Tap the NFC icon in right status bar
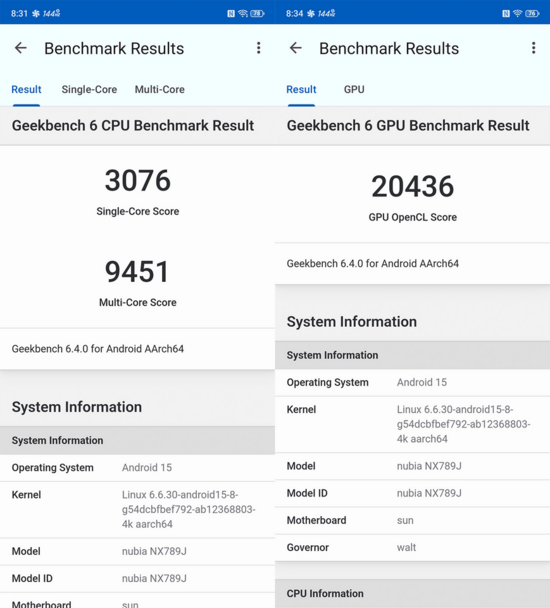550x608 pixels. (x=506, y=14)
